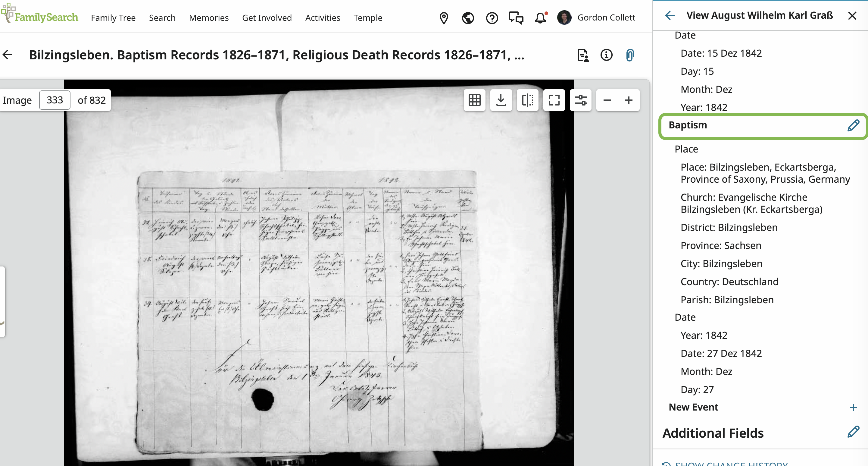
Task: Open the thumbnail grid view
Action: coord(474,100)
